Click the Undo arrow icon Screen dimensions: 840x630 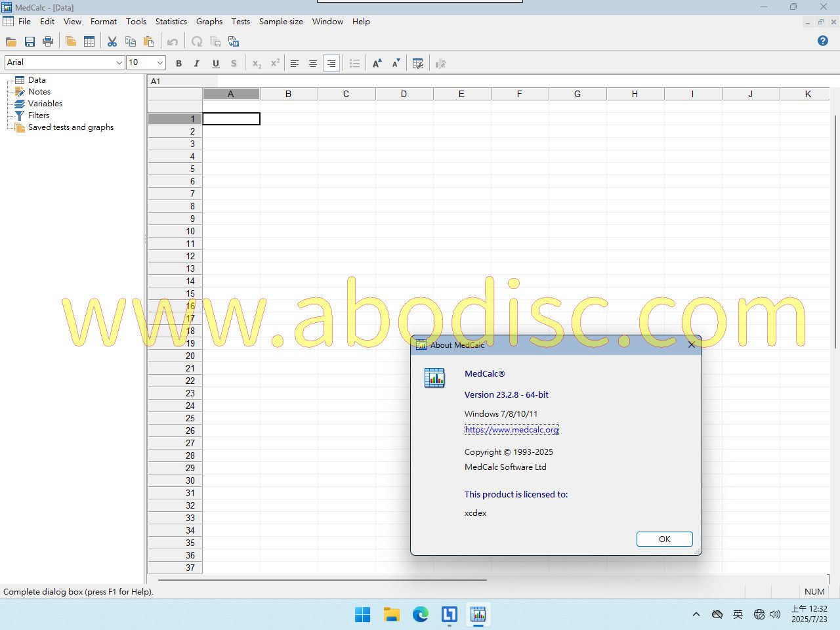click(173, 42)
